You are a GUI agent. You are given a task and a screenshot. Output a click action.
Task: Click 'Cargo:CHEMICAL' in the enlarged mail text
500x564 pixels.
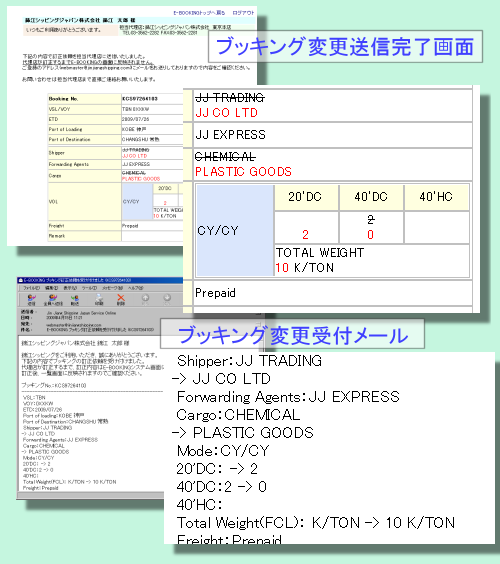pos(238,415)
